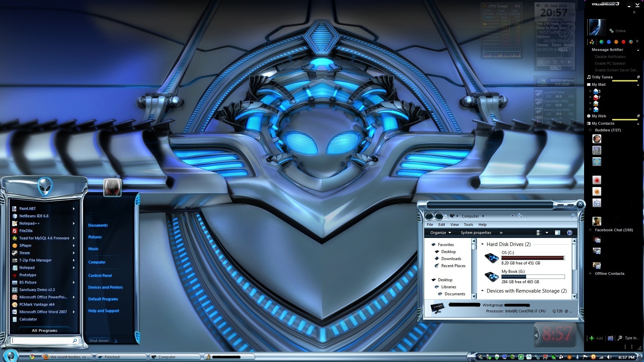Open the Tools menu in Explorer
Image resolution: width=644 pixels, height=362 pixels.
click(x=469, y=225)
